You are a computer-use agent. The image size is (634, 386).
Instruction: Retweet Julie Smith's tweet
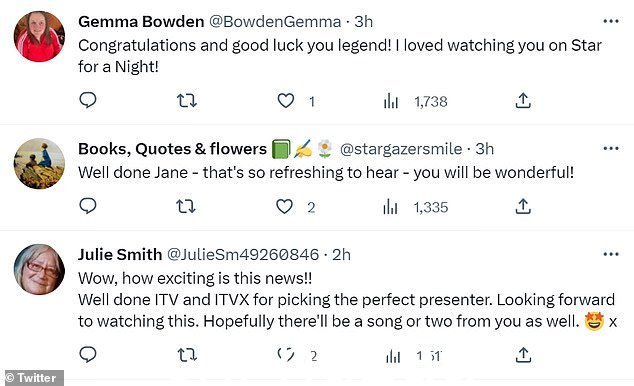(187, 355)
